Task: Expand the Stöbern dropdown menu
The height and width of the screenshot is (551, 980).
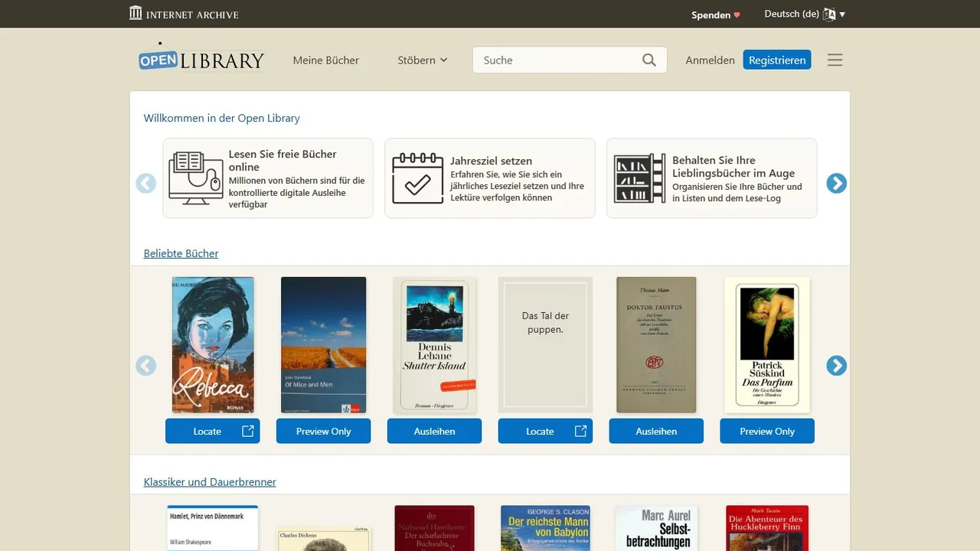Action: tap(423, 60)
